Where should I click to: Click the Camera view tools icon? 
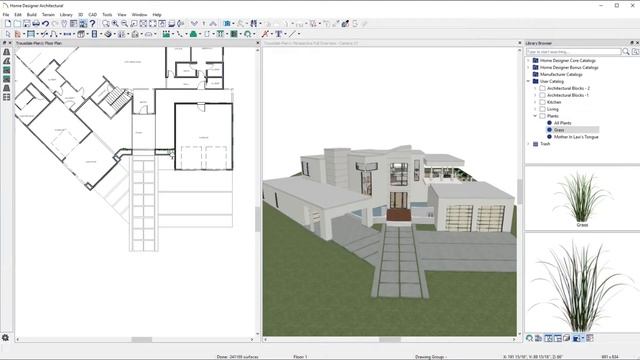[x=227, y=24]
